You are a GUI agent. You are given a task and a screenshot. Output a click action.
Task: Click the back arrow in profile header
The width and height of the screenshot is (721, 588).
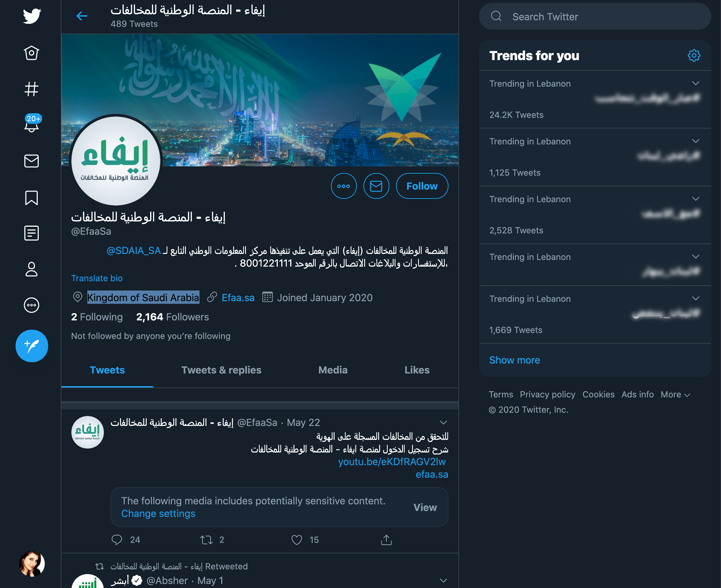click(82, 16)
